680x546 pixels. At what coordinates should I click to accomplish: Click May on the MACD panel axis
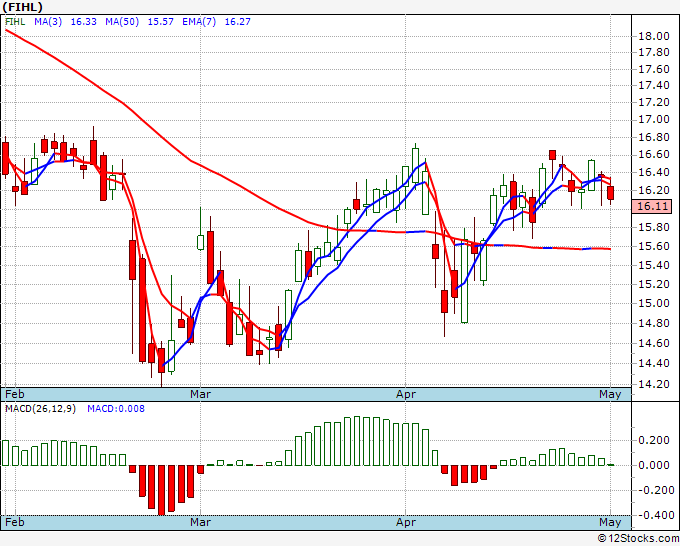610,522
